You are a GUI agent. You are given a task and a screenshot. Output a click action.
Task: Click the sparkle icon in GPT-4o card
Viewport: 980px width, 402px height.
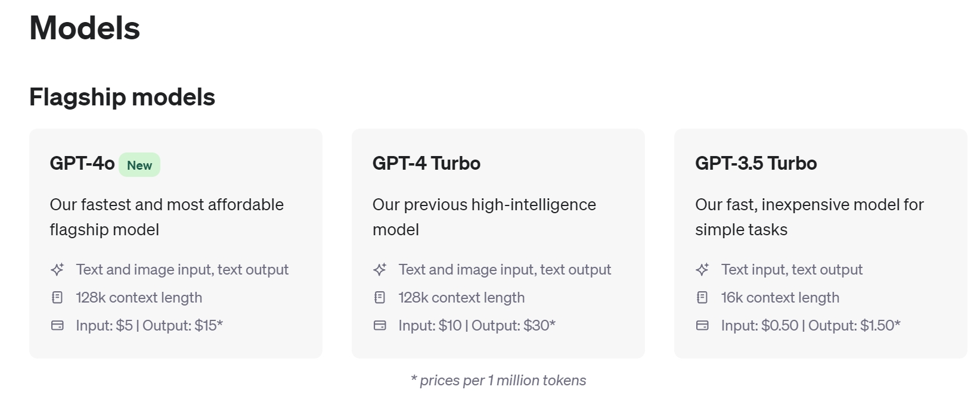[x=57, y=270]
